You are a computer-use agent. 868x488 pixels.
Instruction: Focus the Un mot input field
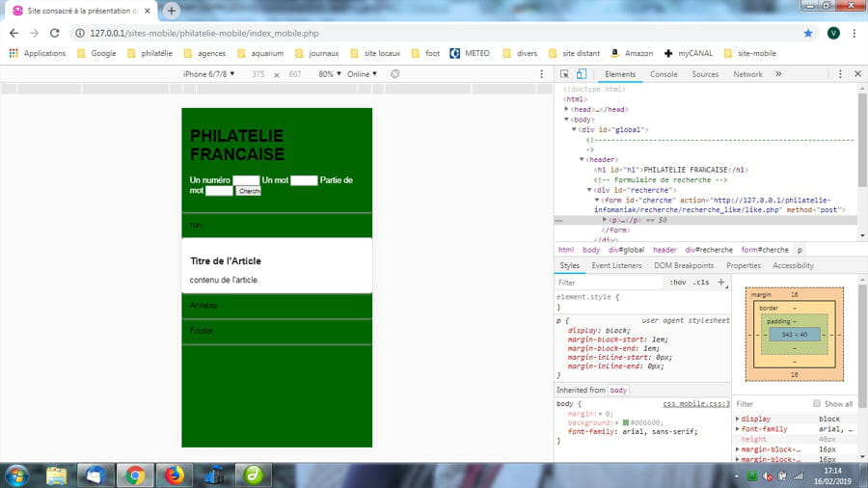[304, 180]
